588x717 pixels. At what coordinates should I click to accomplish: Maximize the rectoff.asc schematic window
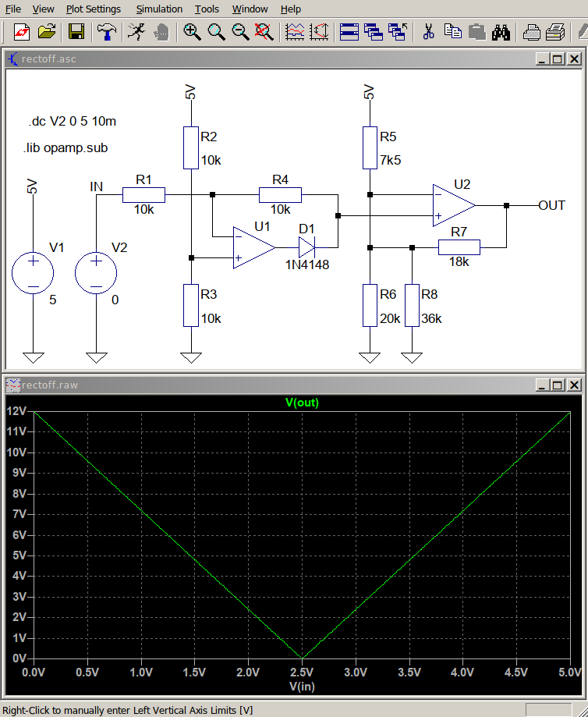pyautogui.click(x=558, y=59)
